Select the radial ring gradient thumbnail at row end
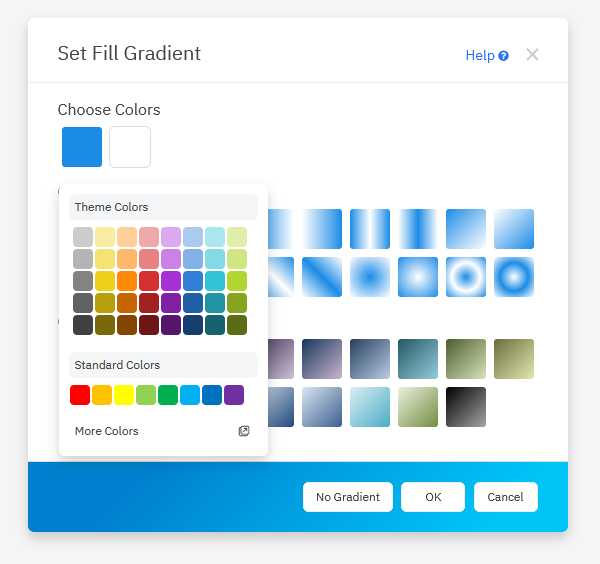Image resolution: width=600 pixels, height=564 pixels. [x=514, y=277]
